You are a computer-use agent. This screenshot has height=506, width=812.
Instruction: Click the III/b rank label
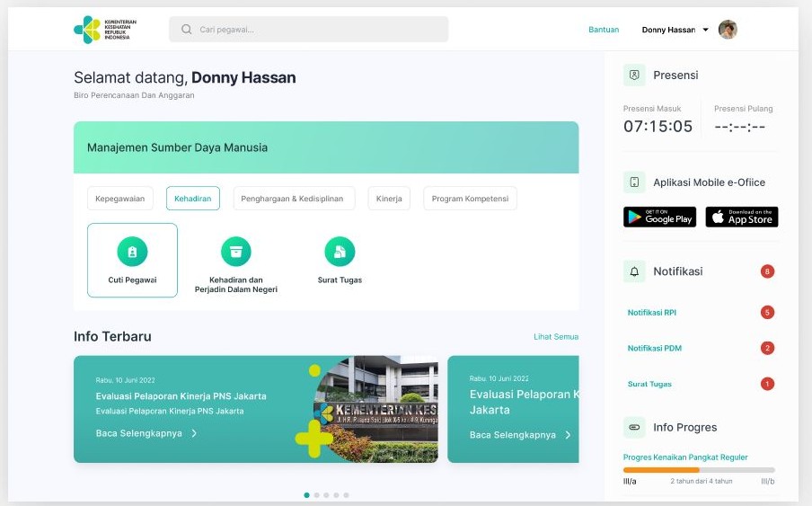click(x=768, y=481)
